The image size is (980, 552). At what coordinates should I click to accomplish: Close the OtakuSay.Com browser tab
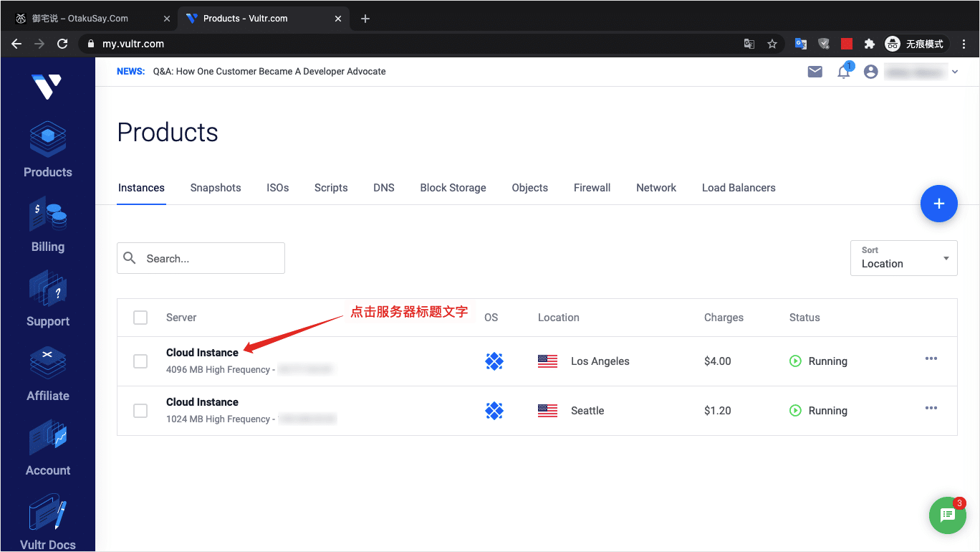click(x=167, y=19)
